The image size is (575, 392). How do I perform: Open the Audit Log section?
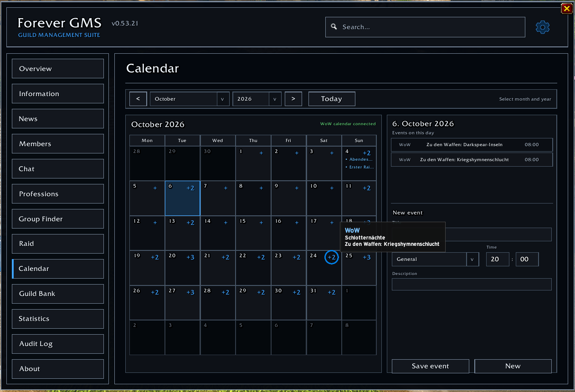coord(58,344)
